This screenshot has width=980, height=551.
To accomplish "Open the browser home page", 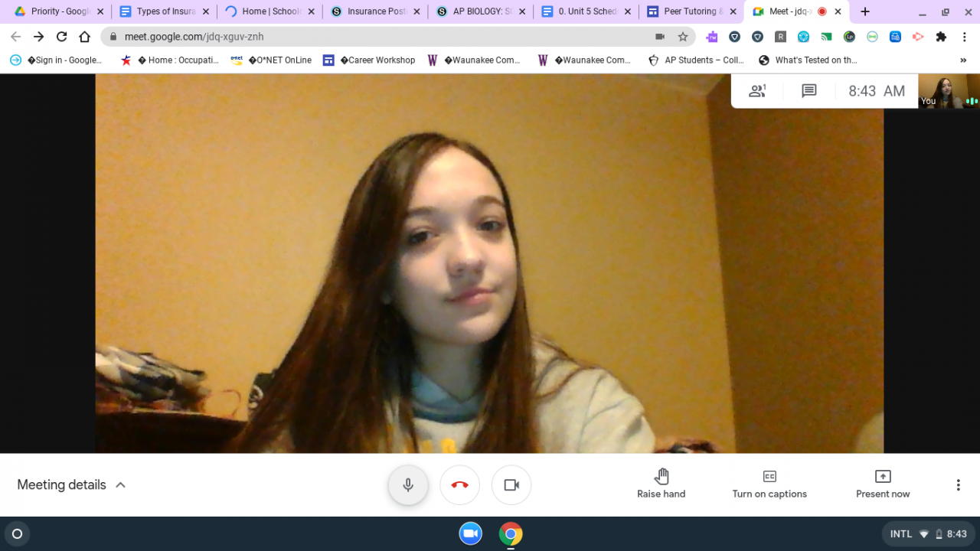I will [x=85, y=37].
